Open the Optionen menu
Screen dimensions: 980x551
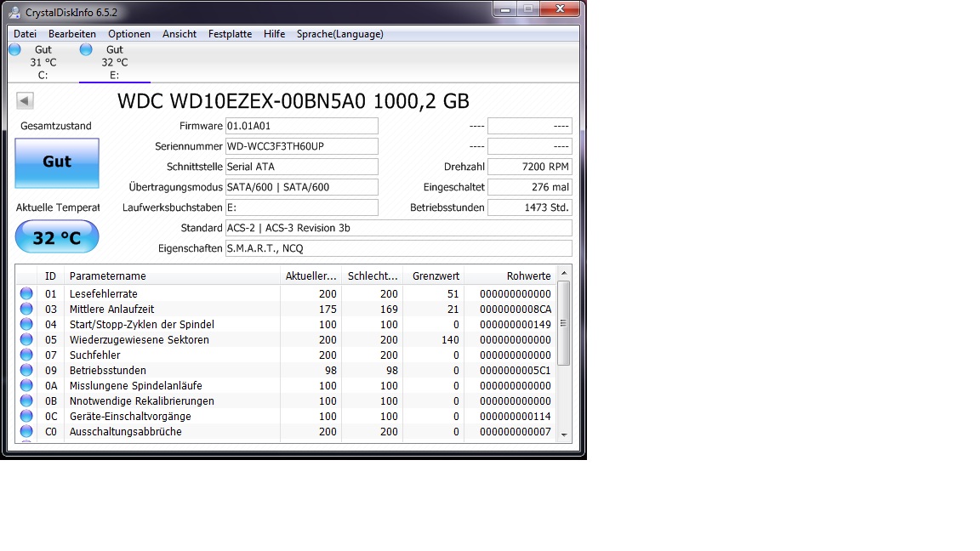coord(129,34)
